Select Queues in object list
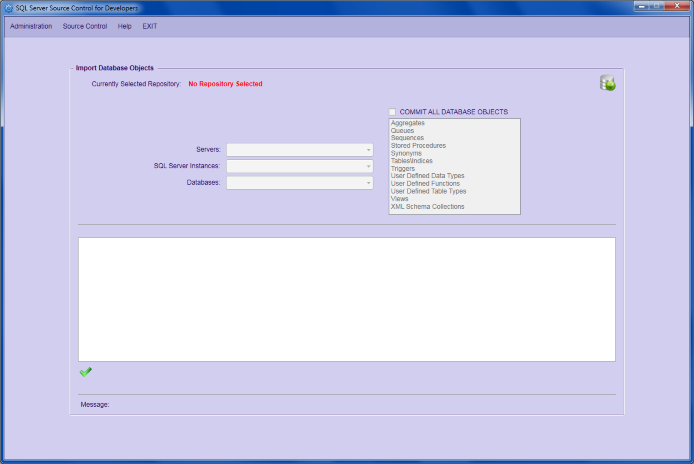This screenshot has height=464, width=694. pyautogui.click(x=402, y=131)
